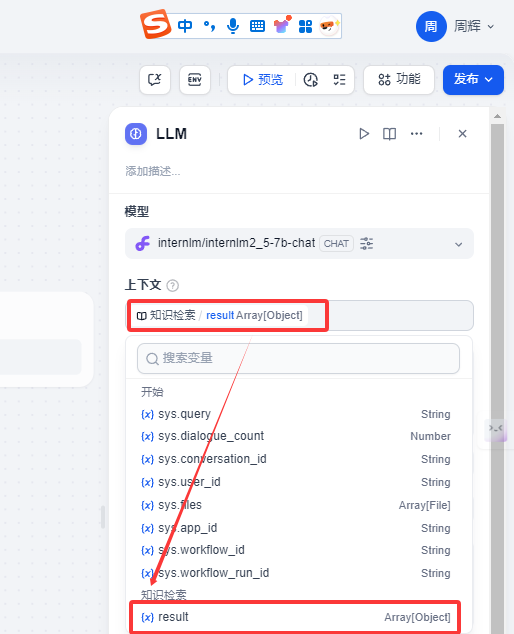Screen dimensions: 514x634
Task: Click the panel scrollbar up arrow
Action: click(x=497, y=116)
